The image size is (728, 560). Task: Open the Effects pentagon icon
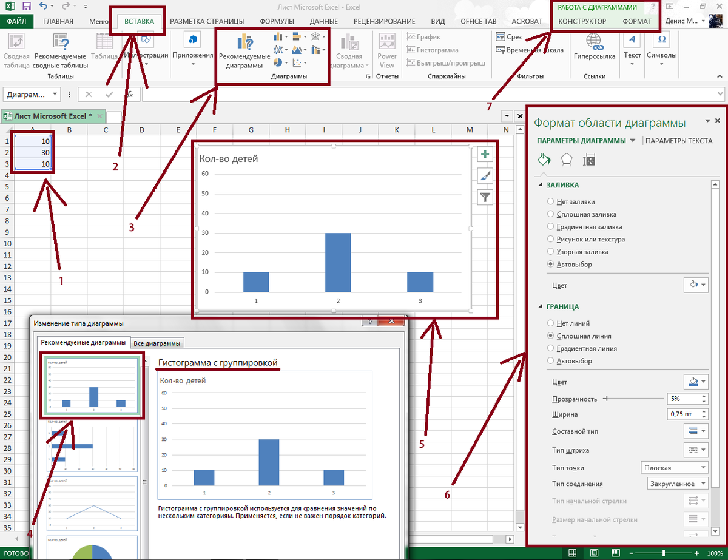[x=566, y=160]
